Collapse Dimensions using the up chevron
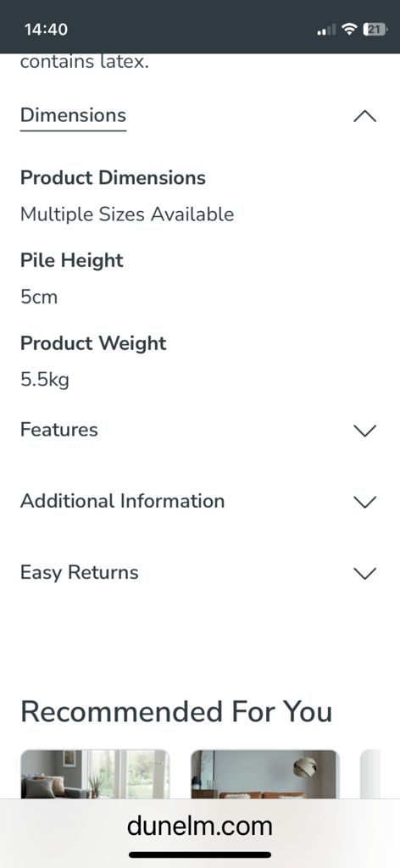Viewport: 400px width, 868px height. [364, 117]
